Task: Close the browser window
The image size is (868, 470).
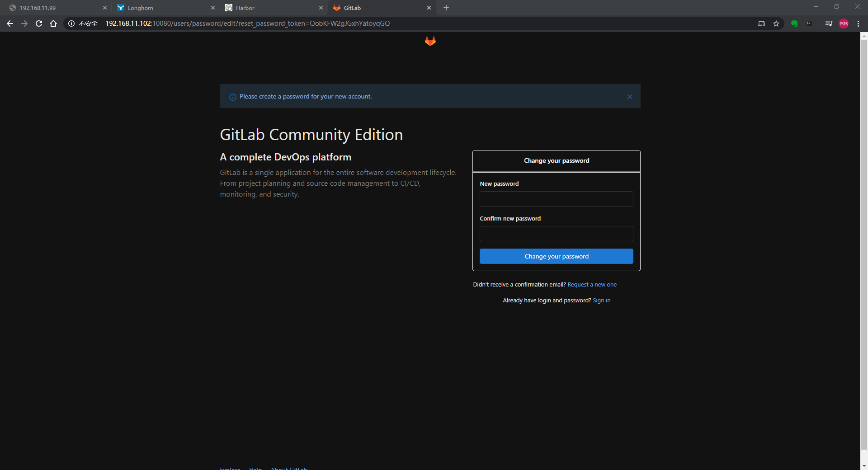Action: click(858, 7)
